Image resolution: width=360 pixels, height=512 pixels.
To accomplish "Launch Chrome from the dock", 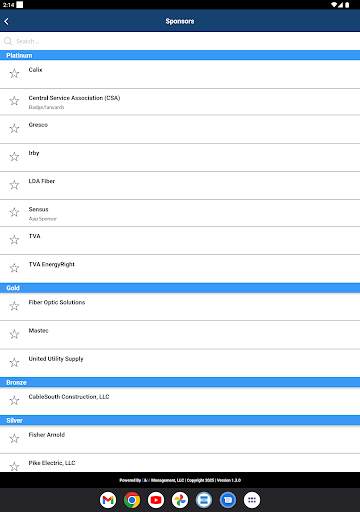I will 132,500.
